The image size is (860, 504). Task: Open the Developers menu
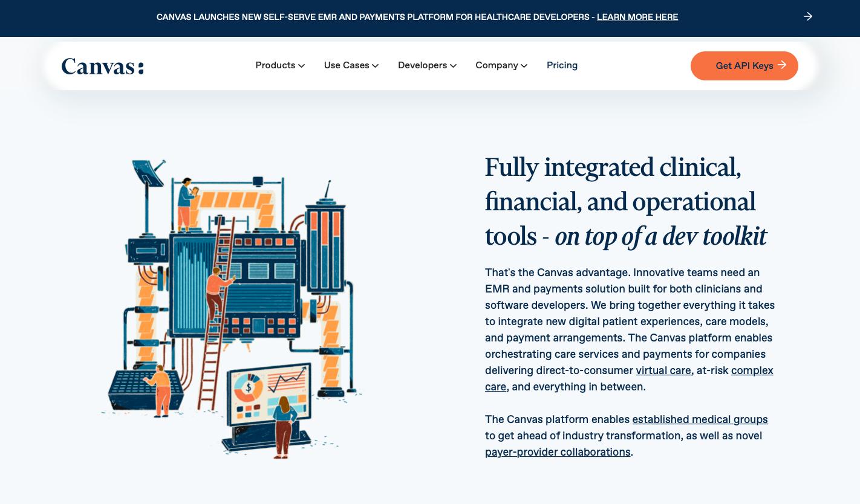click(427, 65)
